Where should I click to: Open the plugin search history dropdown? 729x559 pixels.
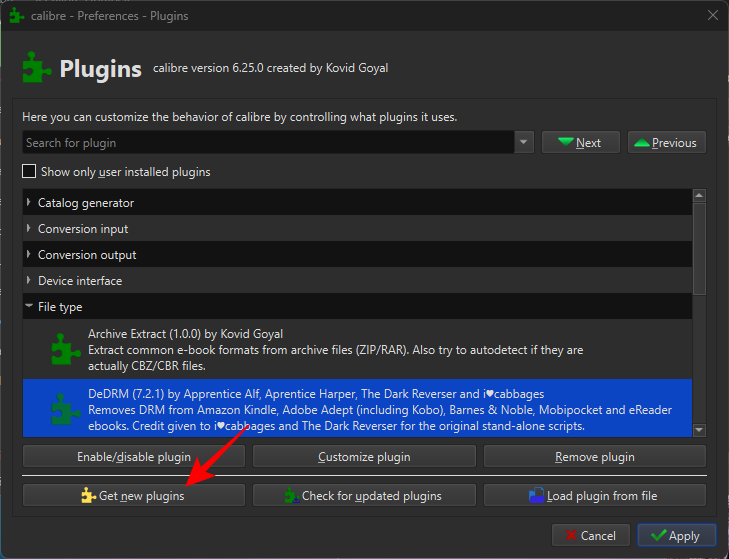(524, 143)
